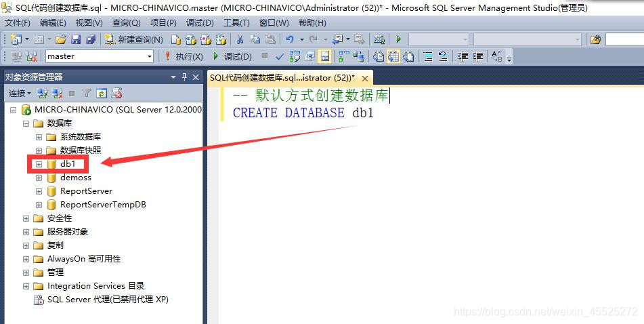The height and width of the screenshot is (324, 644).
Task: Open SQL editor toolbar overflow options arrow
Action: 509,58
